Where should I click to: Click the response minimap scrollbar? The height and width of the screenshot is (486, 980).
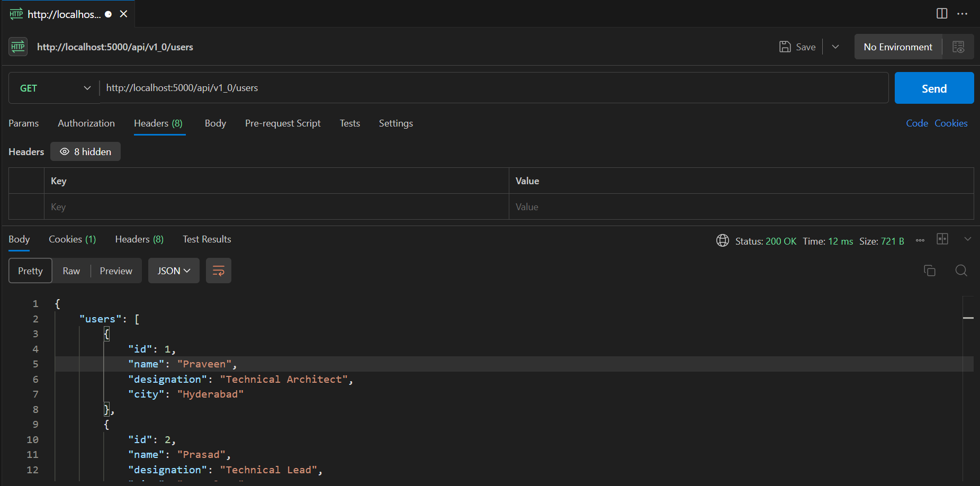pyautogui.click(x=968, y=389)
